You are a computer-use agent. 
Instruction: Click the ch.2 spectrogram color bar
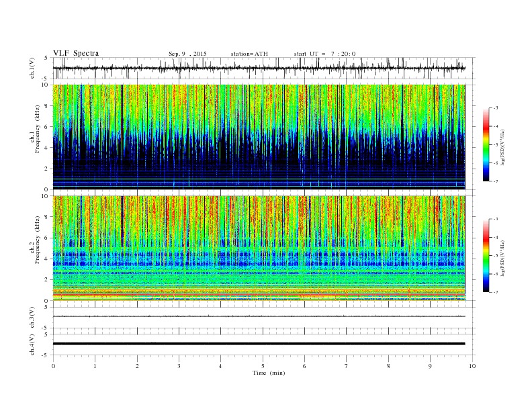[486, 255]
